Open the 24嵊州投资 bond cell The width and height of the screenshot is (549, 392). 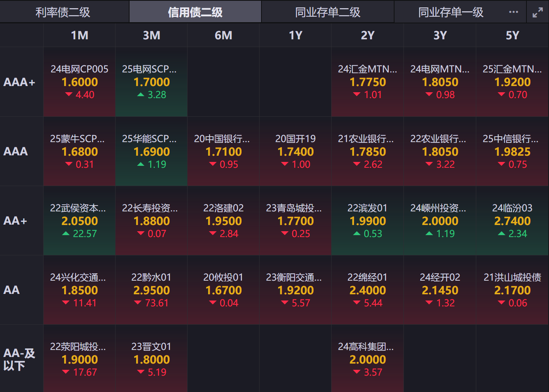coord(440,221)
